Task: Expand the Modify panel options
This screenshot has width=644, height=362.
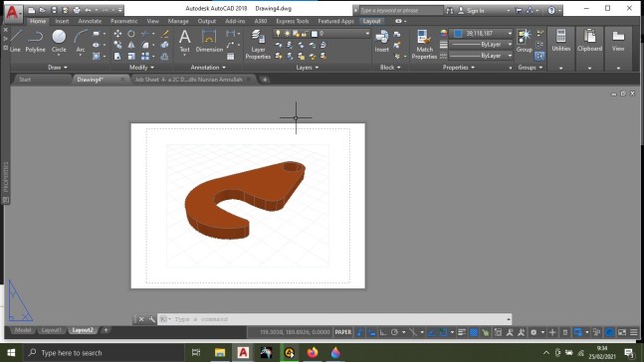Action: click(141, 68)
